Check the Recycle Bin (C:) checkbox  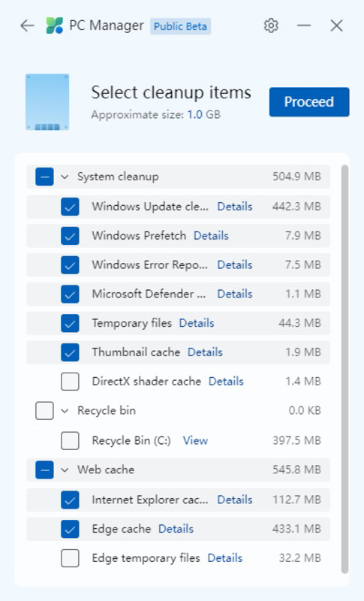[x=70, y=440]
